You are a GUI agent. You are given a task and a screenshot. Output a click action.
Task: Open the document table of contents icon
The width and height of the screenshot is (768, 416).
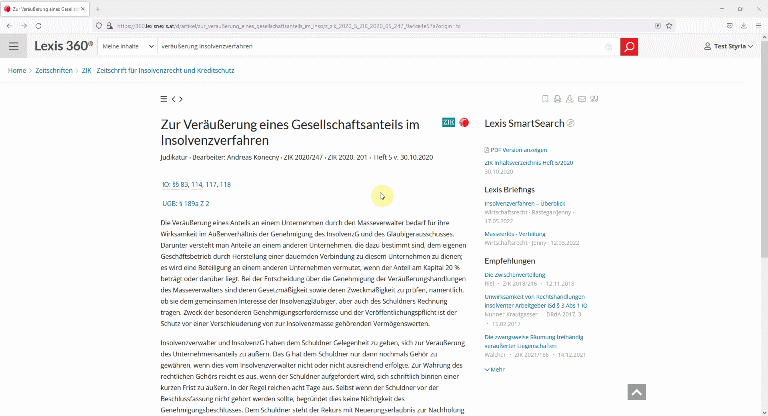pos(164,99)
